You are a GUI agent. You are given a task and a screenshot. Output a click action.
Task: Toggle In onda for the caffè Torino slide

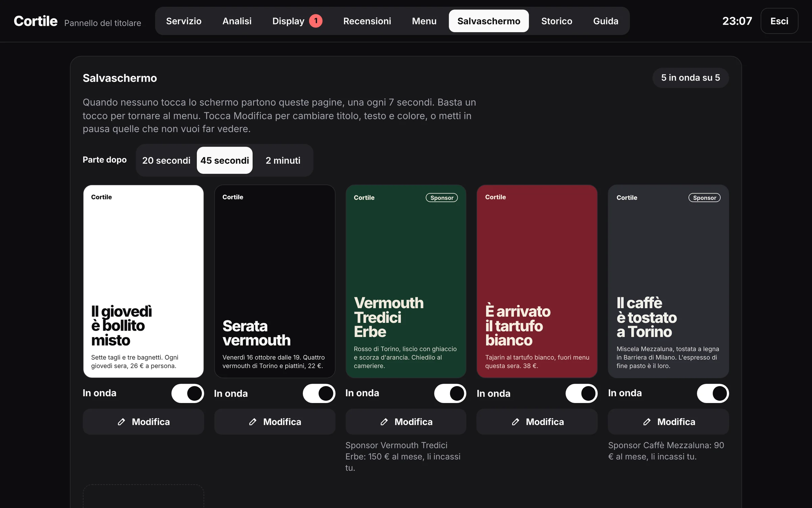pyautogui.click(x=713, y=393)
